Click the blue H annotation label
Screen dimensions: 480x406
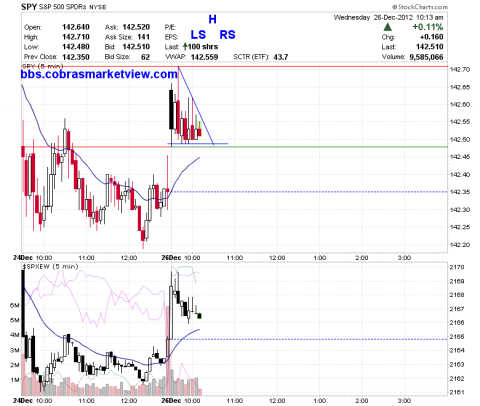[x=213, y=19]
